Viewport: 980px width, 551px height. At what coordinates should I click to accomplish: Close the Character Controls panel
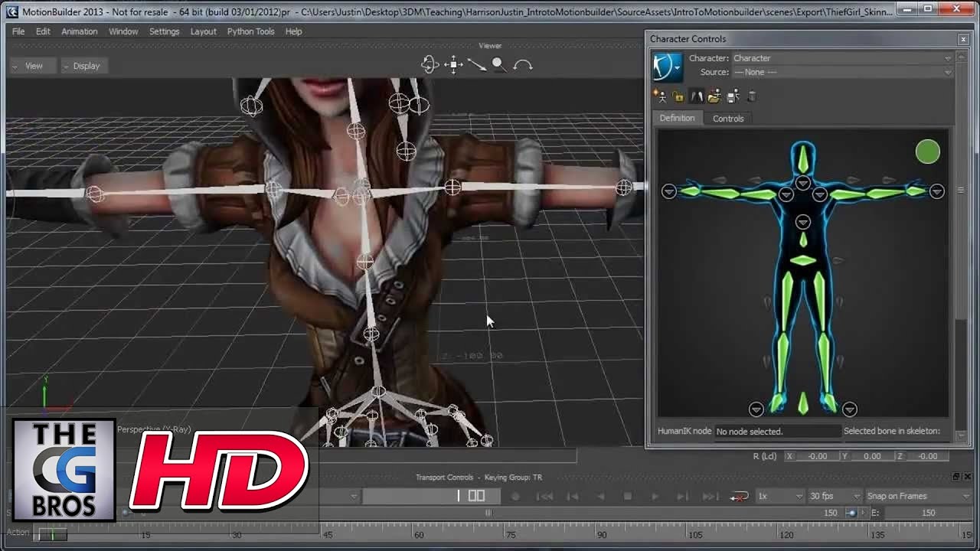(963, 39)
